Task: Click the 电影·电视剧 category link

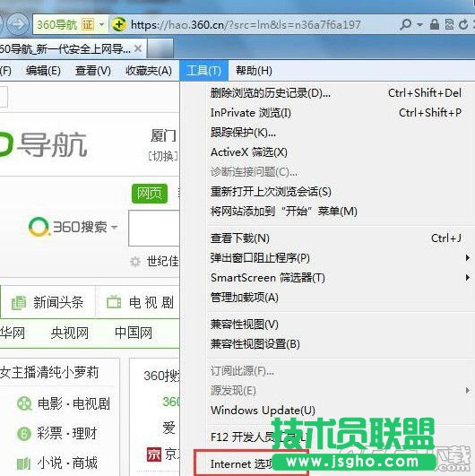Action: 73,403
